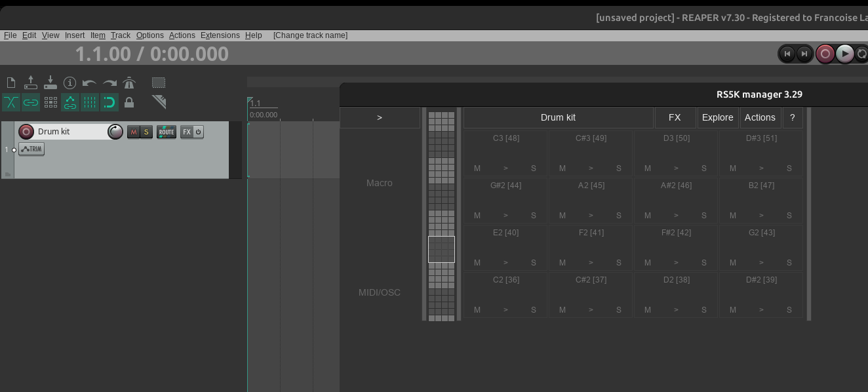This screenshot has height=392, width=868.
Task: Click the dashed rectangle toolbar icon
Action: pos(159,83)
